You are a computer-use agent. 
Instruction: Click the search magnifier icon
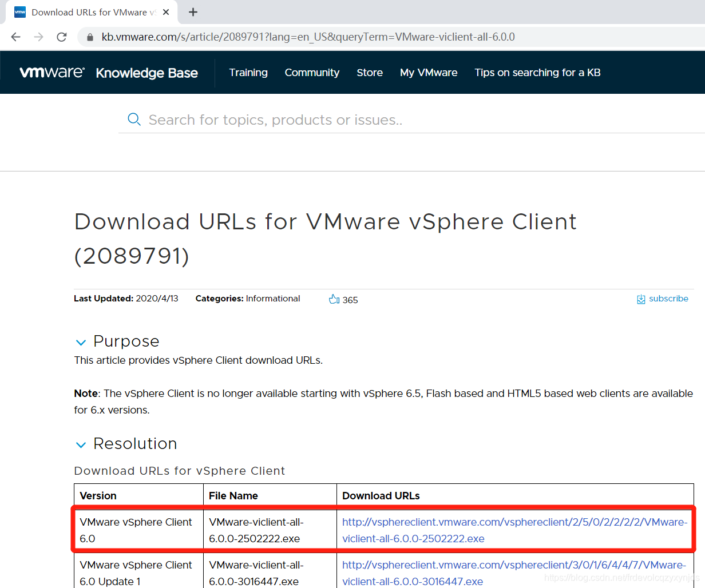(x=134, y=120)
